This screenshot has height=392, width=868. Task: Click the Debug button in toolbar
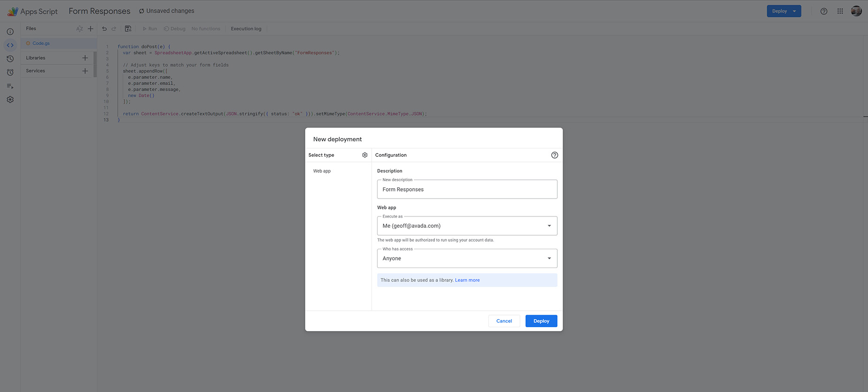tap(175, 29)
